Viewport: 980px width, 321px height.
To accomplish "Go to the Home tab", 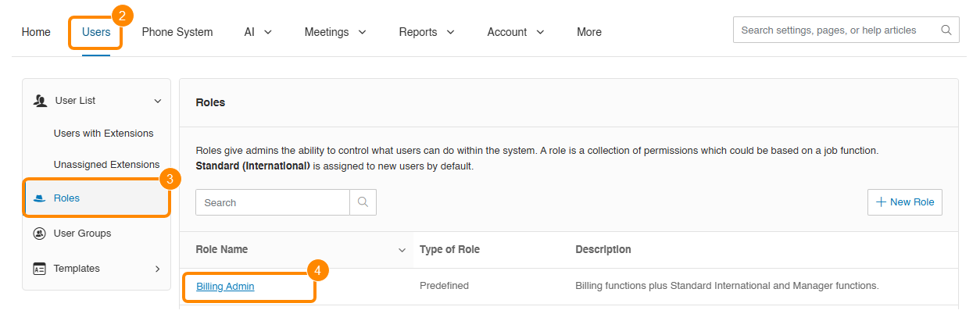I will coord(36,32).
